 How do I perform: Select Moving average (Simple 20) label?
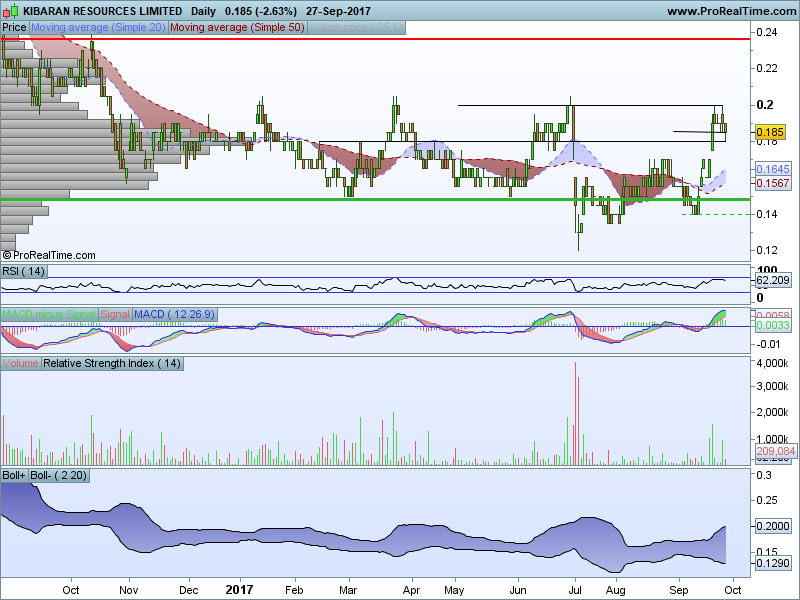tap(98, 28)
